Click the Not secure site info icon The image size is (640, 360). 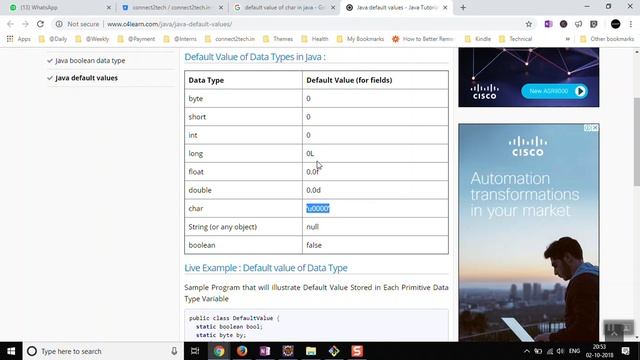[x=59, y=24]
